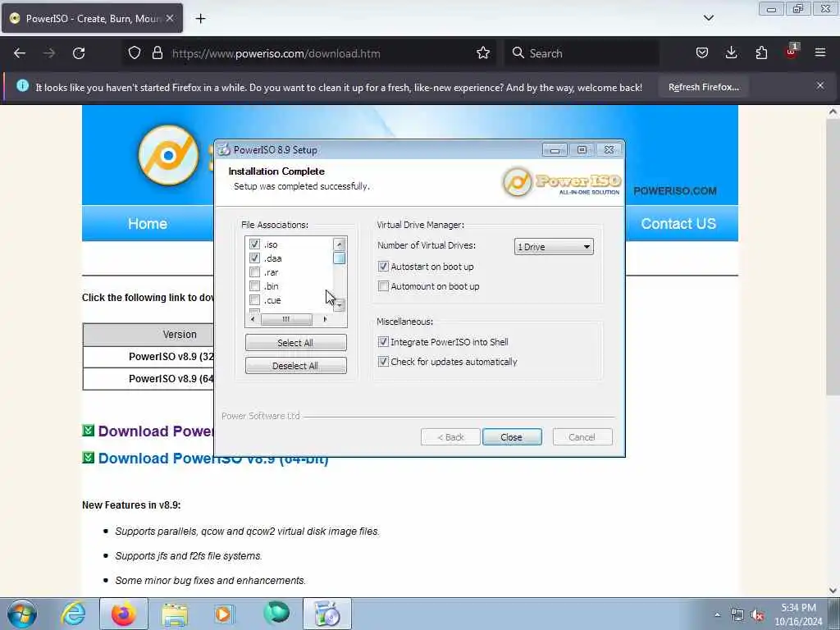The height and width of the screenshot is (630, 840).
Task: Click file associations horizontal scroll left arrow
Action: [253, 319]
